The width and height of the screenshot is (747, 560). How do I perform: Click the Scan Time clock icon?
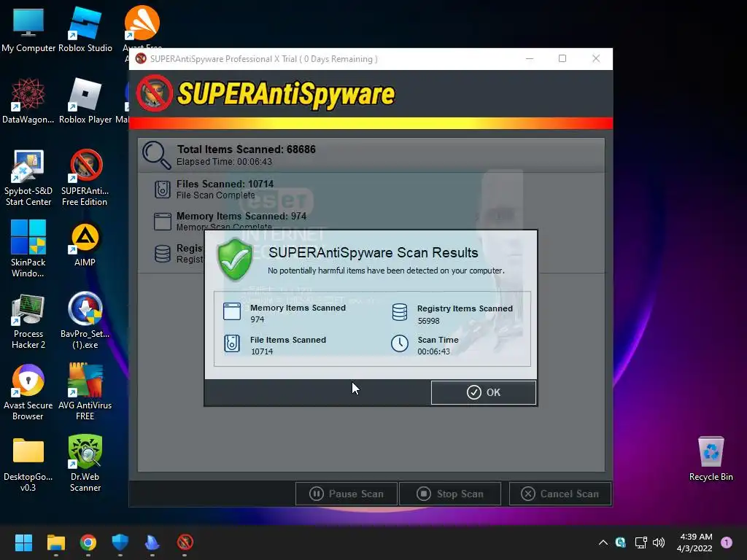pyautogui.click(x=400, y=343)
